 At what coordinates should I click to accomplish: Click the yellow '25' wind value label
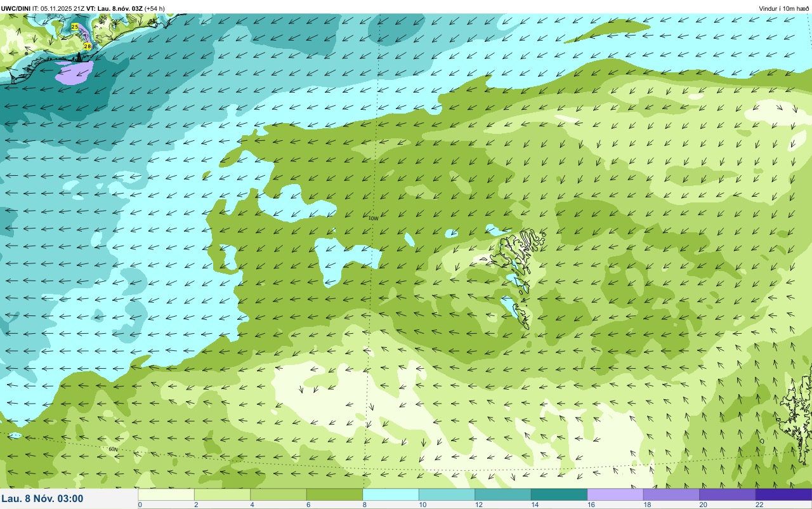(75, 27)
